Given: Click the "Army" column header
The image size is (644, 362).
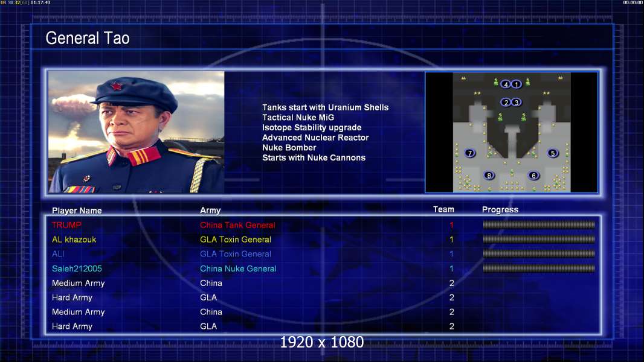Looking at the screenshot, I should click(210, 211).
